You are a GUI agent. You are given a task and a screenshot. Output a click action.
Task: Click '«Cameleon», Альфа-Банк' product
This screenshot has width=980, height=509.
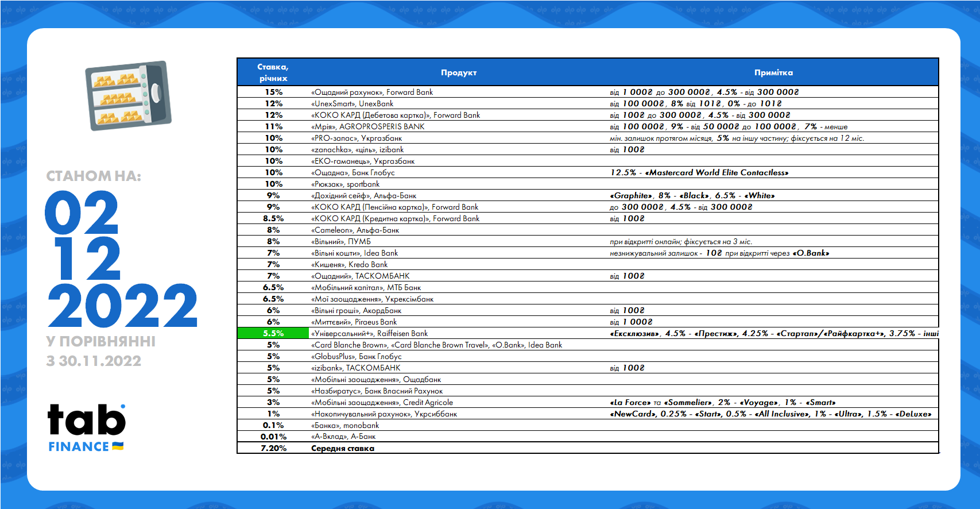pyautogui.click(x=355, y=230)
